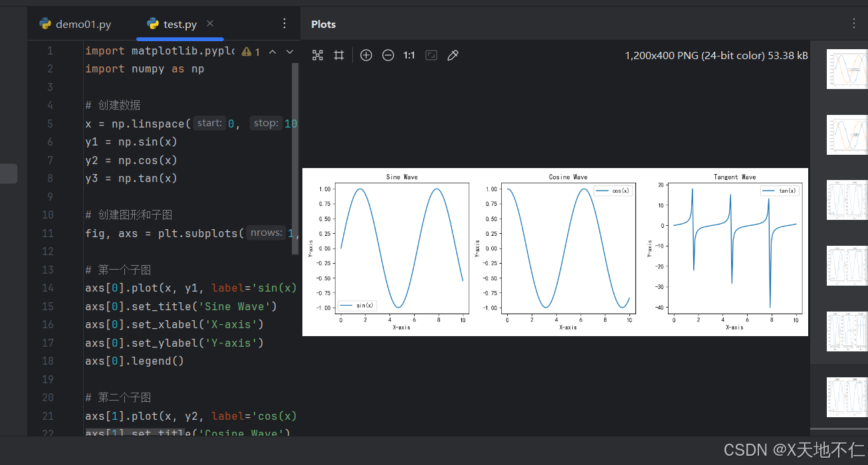Close the test.py tab
This screenshot has height=465, width=868.
tap(210, 23)
